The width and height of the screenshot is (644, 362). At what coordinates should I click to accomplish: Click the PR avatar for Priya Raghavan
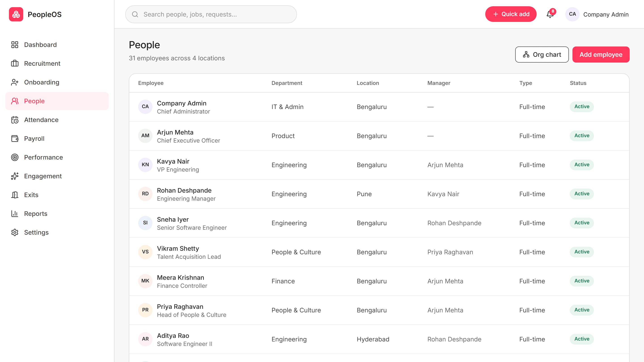(x=145, y=310)
